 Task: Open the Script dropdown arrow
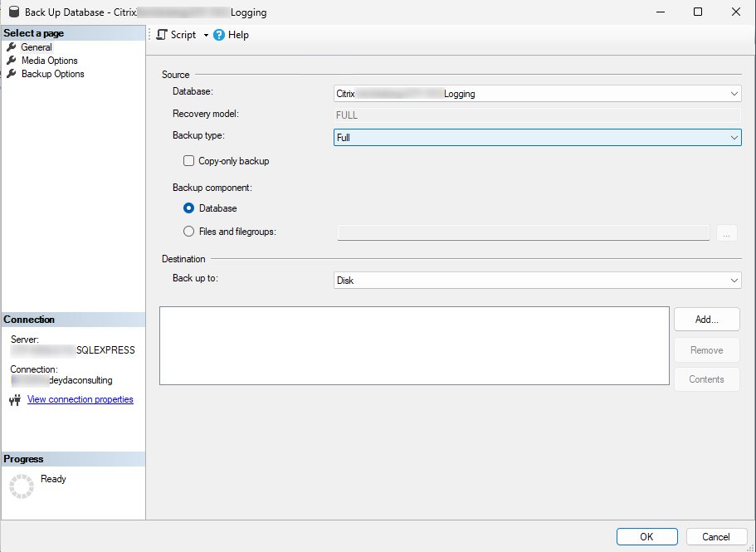point(206,36)
